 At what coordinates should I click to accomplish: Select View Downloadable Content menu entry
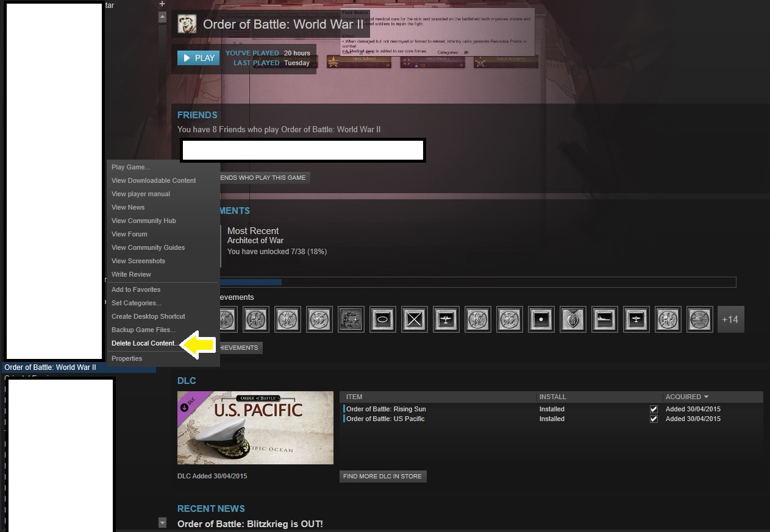(x=154, y=180)
